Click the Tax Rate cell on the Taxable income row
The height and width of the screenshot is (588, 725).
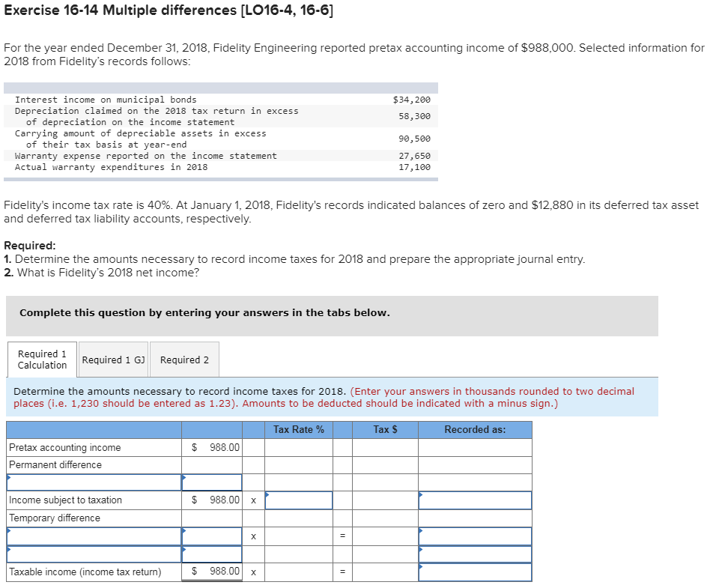(x=298, y=572)
